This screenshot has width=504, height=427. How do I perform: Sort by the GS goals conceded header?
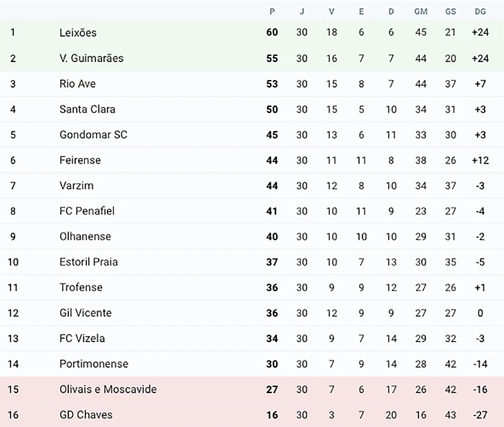click(x=450, y=11)
